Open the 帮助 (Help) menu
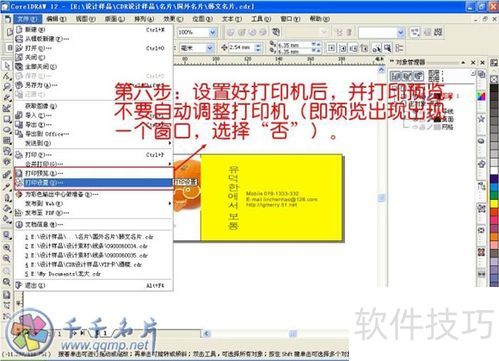Viewport: 499px width, 361px height. point(319,19)
